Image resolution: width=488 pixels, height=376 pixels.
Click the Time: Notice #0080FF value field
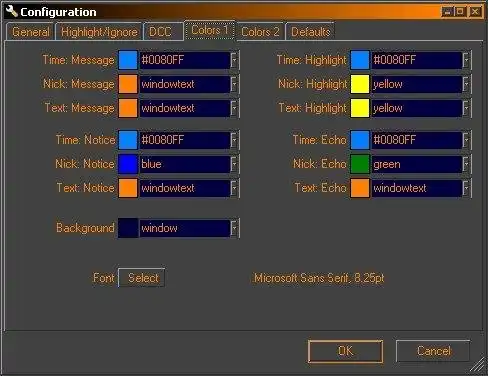pyautogui.click(x=185, y=140)
